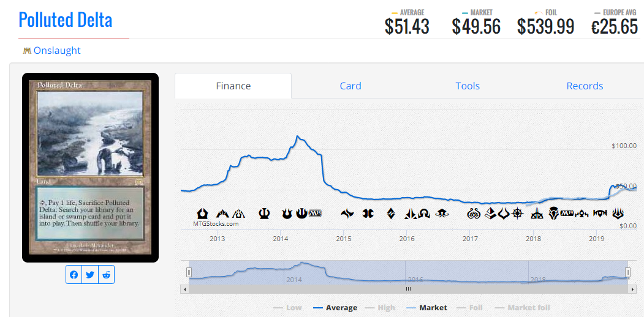Click the Oath of the Gatewatch symbol
The image size is (644, 317).
click(412, 213)
